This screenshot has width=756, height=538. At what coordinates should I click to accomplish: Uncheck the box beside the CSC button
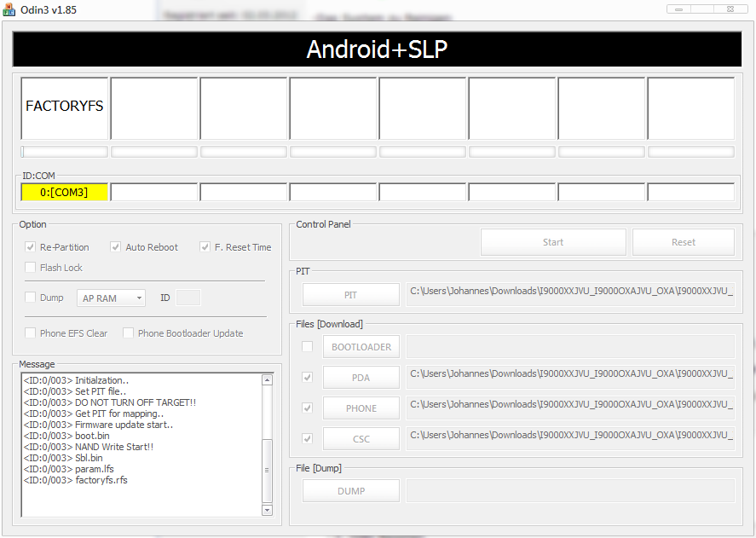(307, 438)
